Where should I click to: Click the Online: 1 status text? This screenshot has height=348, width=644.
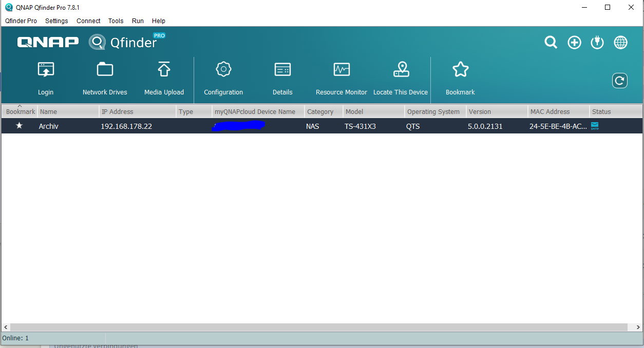[x=15, y=338]
